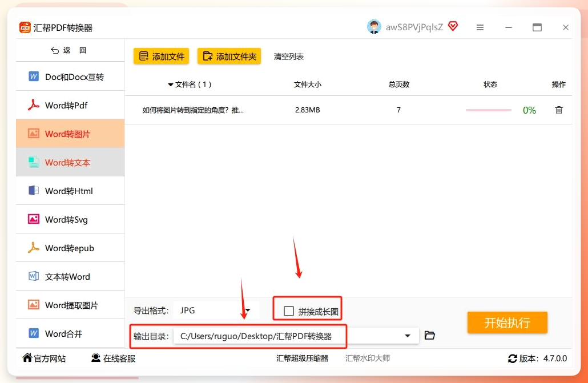The height and width of the screenshot is (383, 588).
Task: Open the hamburger menu icon
Action: (x=480, y=27)
